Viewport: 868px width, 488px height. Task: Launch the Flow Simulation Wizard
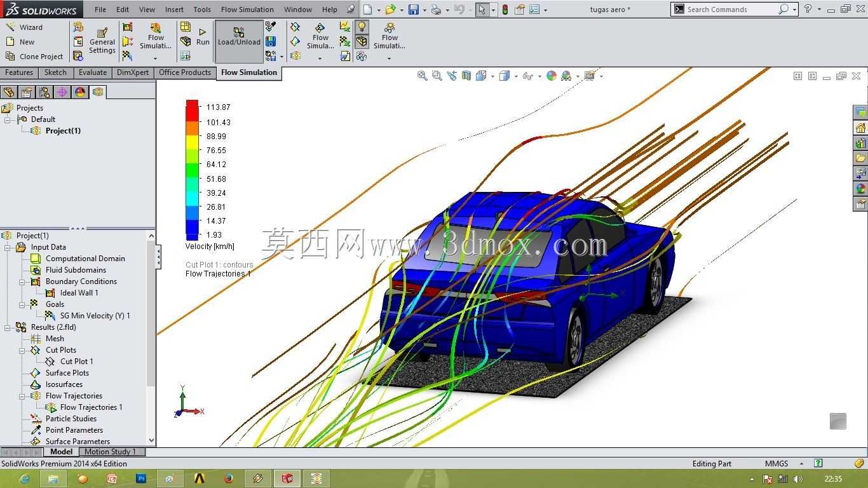pos(24,27)
